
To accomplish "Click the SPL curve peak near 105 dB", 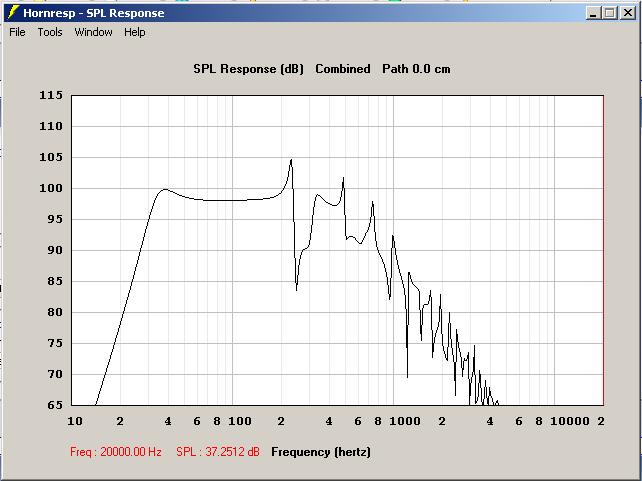I will click(291, 160).
